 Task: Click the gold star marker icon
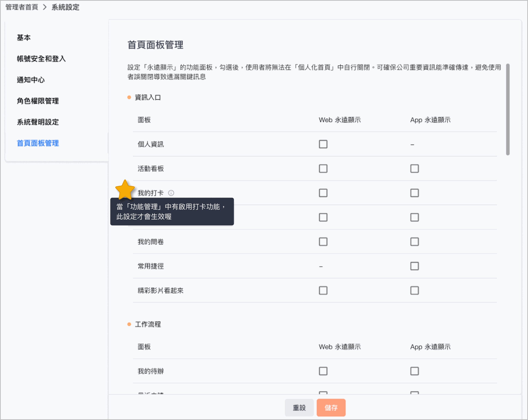click(x=125, y=190)
